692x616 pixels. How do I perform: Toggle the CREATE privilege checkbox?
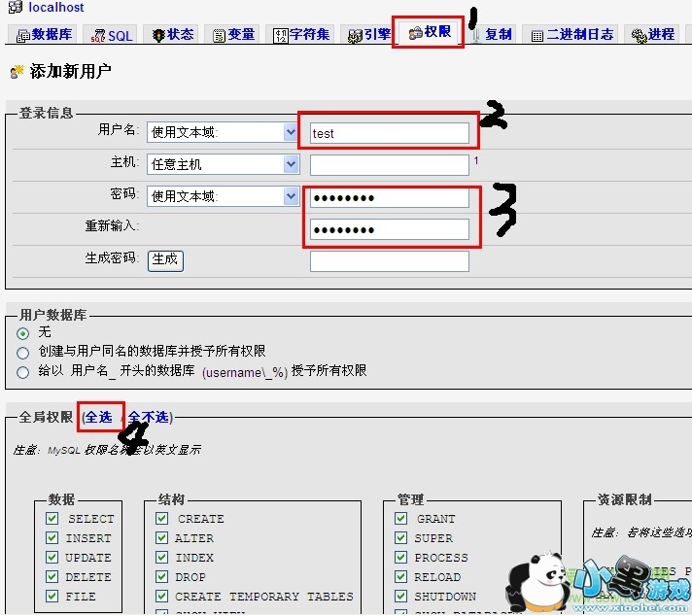pos(162,518)
